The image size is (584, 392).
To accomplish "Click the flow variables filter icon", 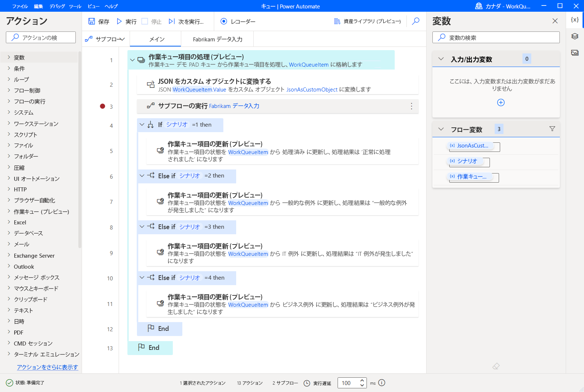I will [x=552, y=129].
